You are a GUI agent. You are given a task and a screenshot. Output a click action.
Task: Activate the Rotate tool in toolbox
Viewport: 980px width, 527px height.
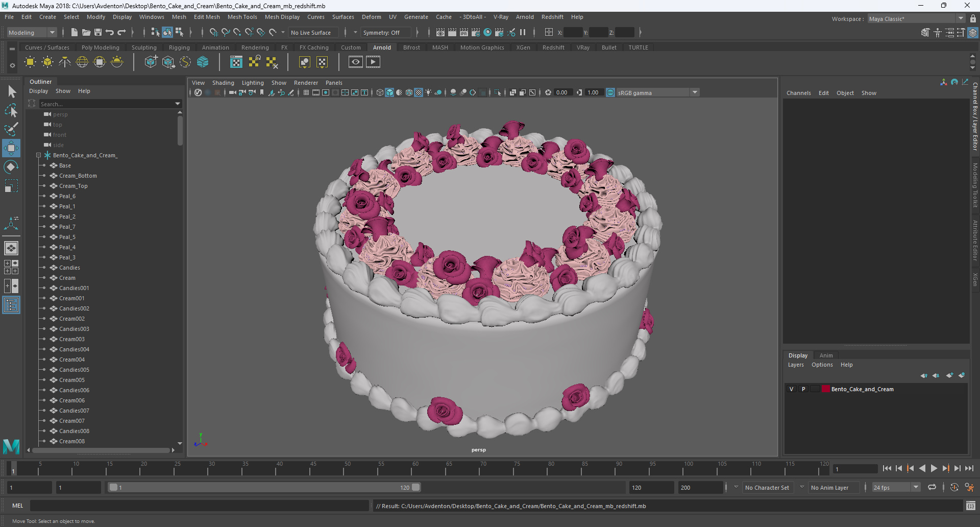coord(11,167)
